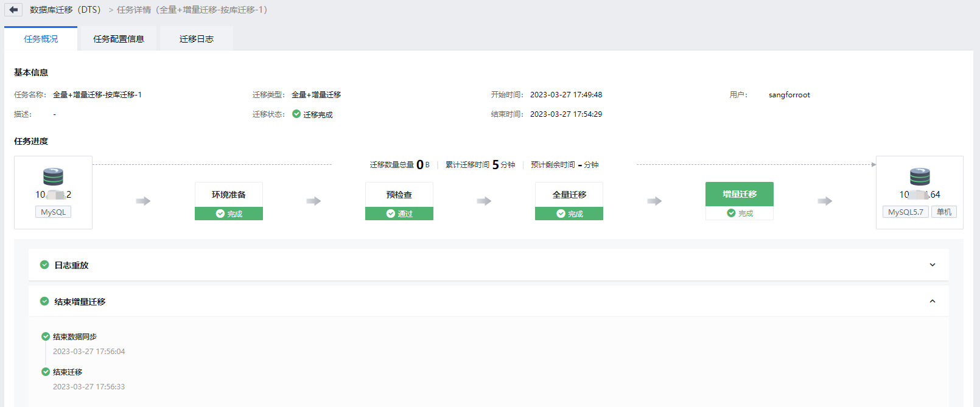This screenshot has height=407, width=980.
Task: Click the 结束迁移 check icon
Action: pos(46,372)
